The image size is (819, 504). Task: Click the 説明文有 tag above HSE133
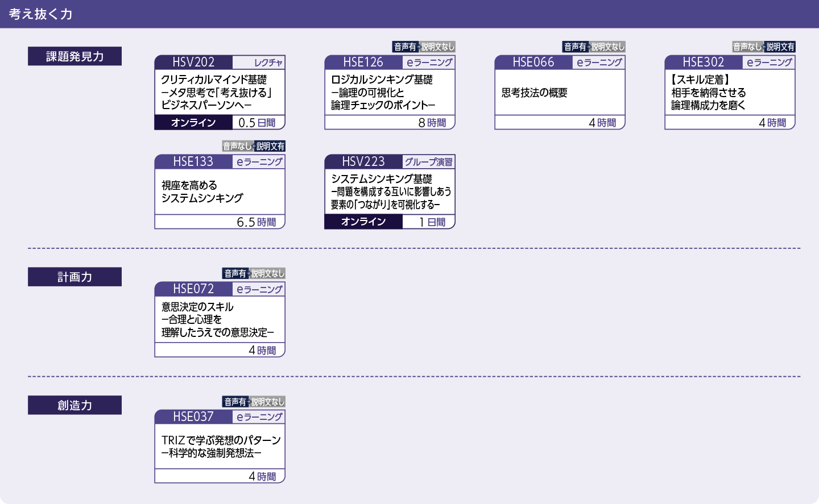pos(270,146)
